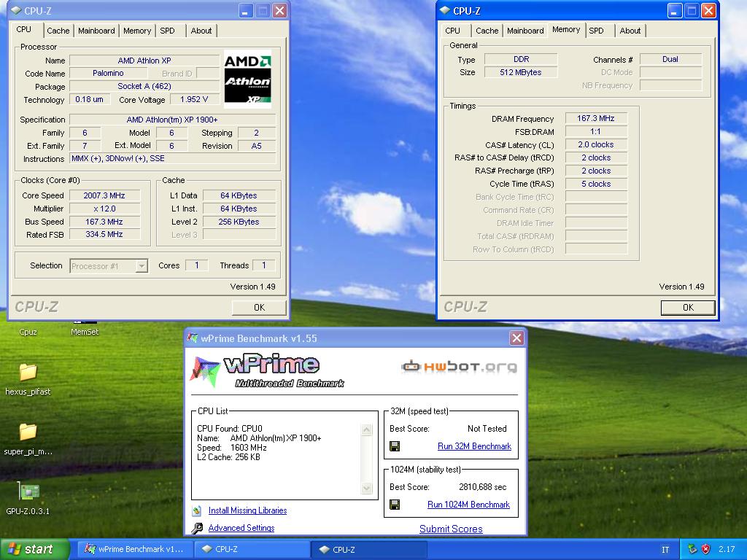The image size is (747, 560).
Task: Close the wPrime Benchmark window
Action: tap(516, 338)
